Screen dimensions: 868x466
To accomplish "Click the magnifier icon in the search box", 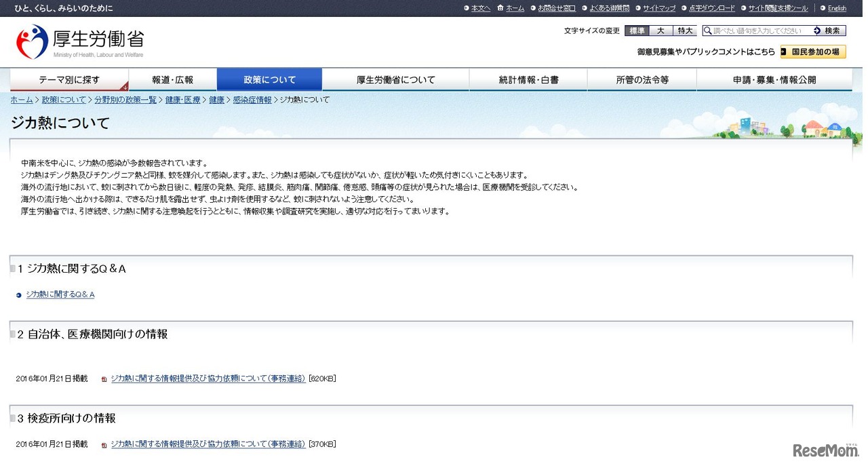I will click(707, 31).
